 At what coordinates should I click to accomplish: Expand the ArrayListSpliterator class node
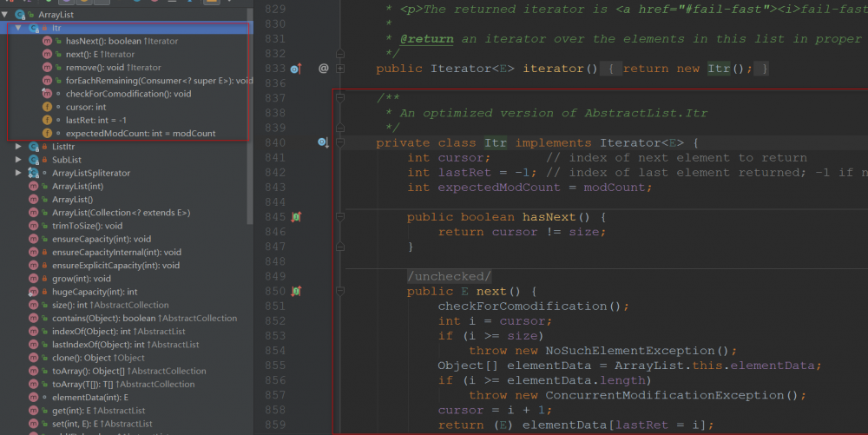[x=17, y=173]
